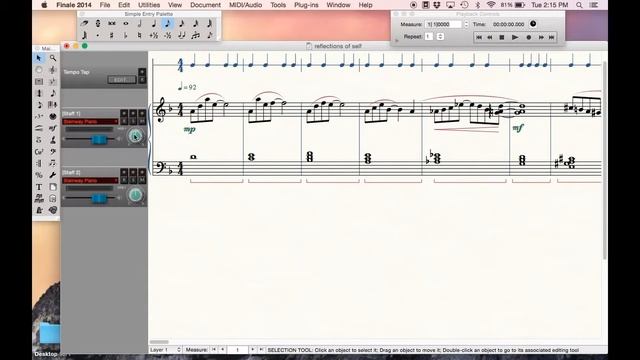640x360 pixels.
Task: Click the mp dynamic marking in score
Action: (x=189, y=129)
